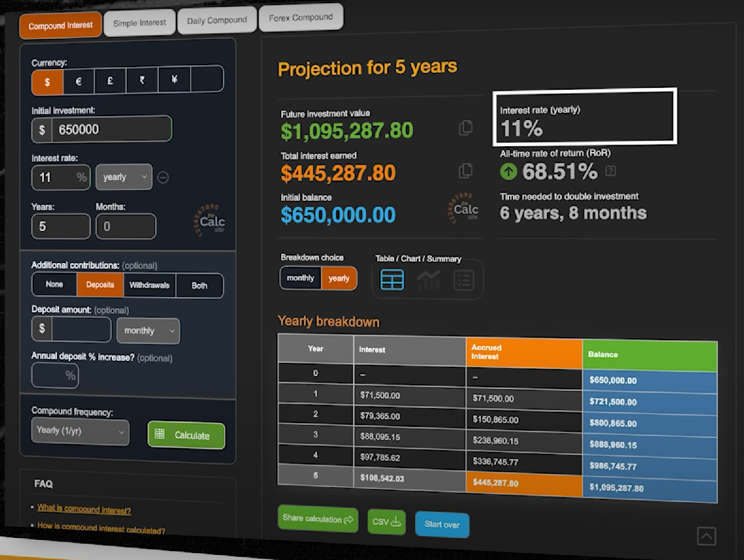
Task: Click the annual deposit % increase field
Action: 55,375
